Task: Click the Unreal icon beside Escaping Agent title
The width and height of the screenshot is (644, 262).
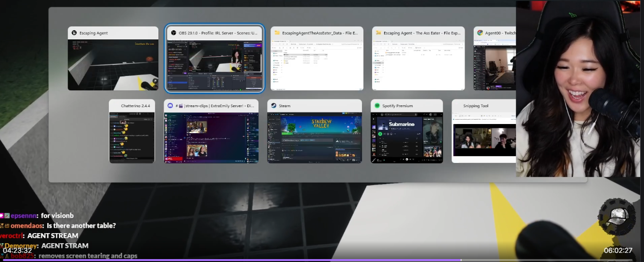Action: pos(74,33)
